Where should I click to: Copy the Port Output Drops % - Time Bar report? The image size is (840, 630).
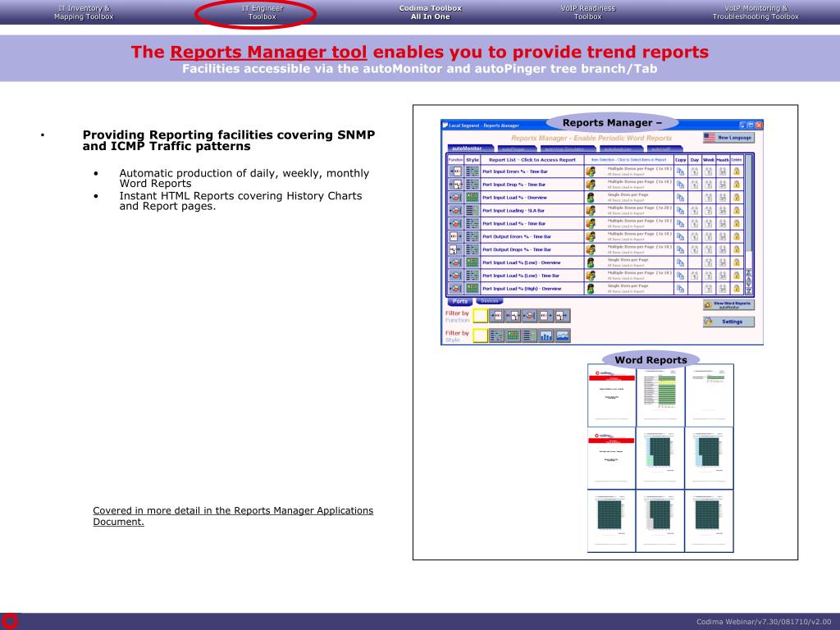(x=680, y=249)
